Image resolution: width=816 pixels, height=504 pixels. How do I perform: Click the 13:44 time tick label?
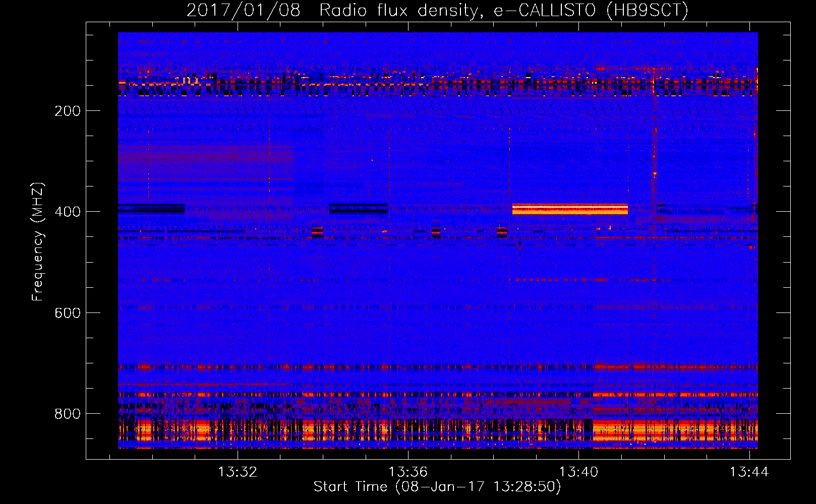click(x=749, y=472)
